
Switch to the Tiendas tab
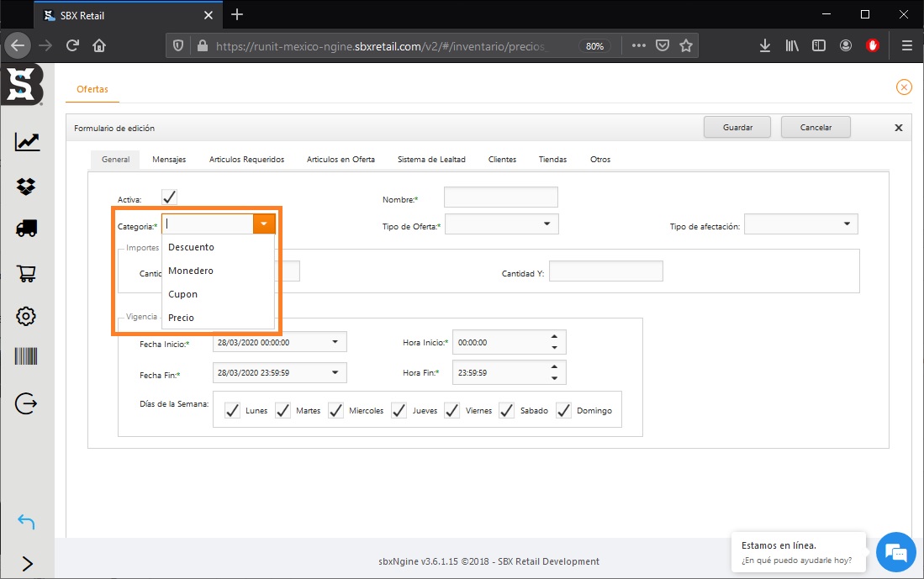click(x=552, y=160)
